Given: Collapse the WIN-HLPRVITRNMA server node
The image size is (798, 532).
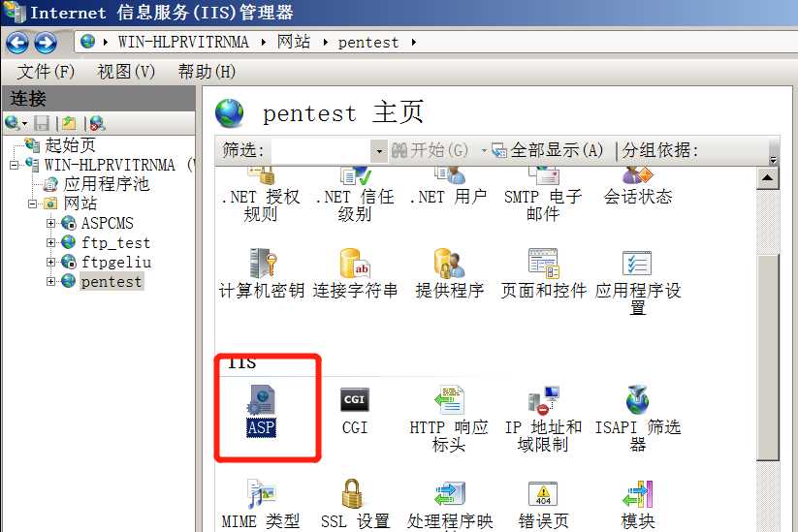Looking at the screenshot, I should pyautogui.click(x=14, y=165).
